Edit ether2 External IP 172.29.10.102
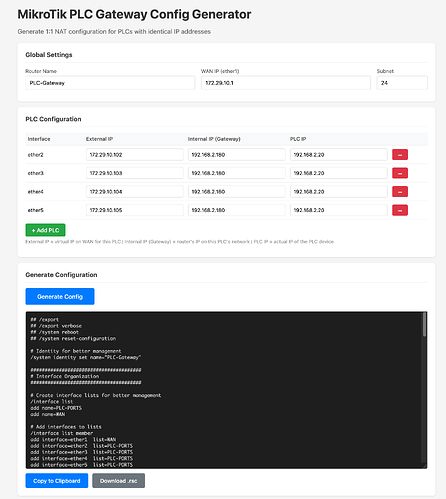 [x=135, y=155]
